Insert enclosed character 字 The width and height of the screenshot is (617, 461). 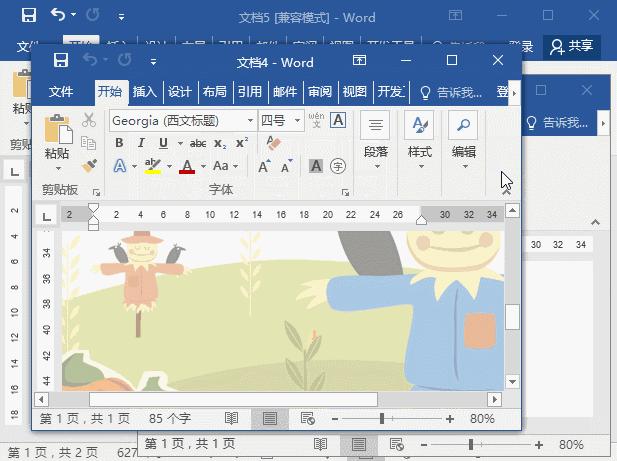pyautogui.click(x=338, y=166)
